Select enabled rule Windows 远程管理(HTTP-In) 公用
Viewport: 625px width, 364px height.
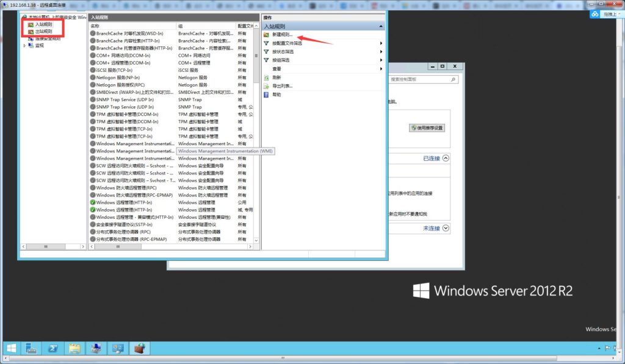click(124, 202)
